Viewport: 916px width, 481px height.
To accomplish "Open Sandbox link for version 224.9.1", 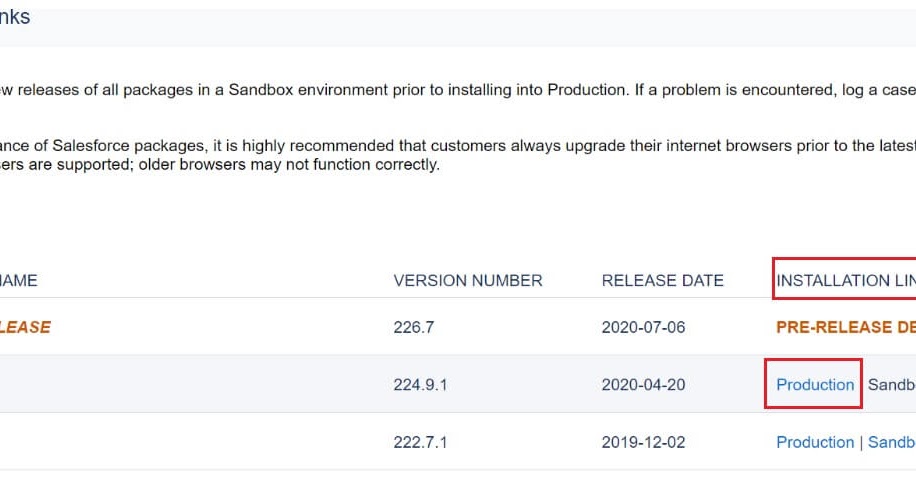I will coord(891,385).
